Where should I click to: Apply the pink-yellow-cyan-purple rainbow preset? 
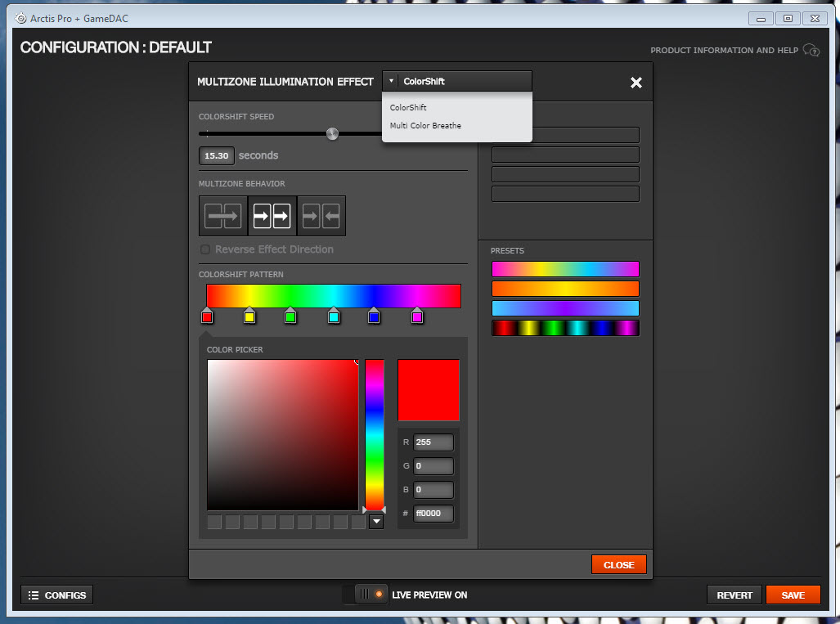click(565, 269)
